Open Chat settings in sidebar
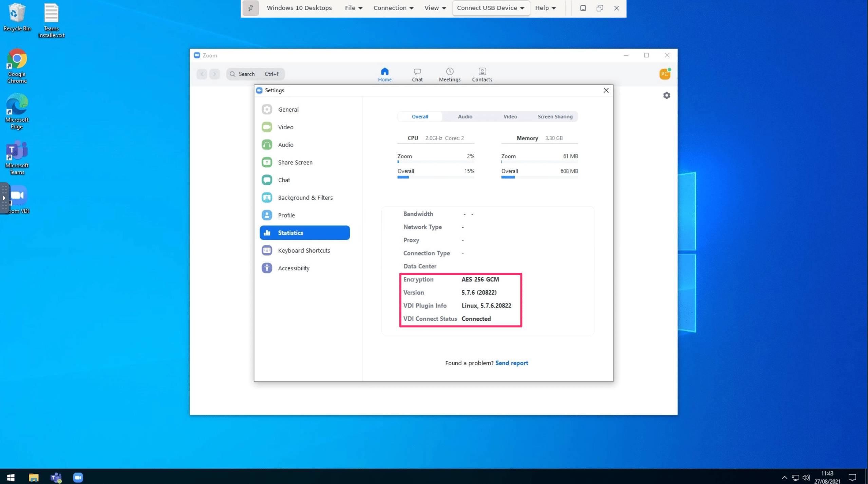The width and height of the screenshot is (868, 484). click(x=305, y=180)
